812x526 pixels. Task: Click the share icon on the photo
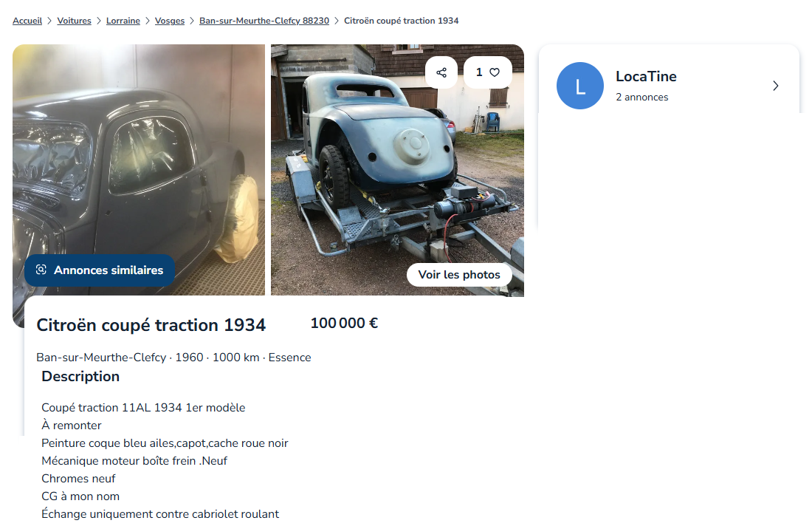[441, 72]
